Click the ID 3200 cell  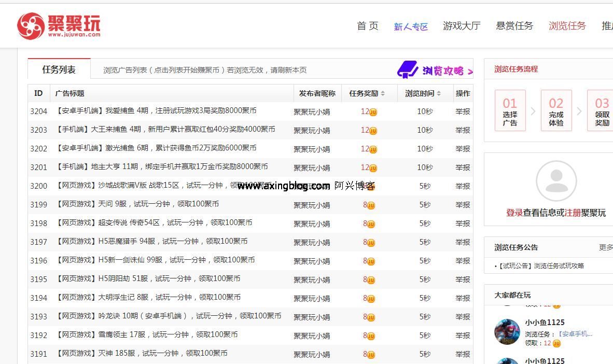pos(39,186)
